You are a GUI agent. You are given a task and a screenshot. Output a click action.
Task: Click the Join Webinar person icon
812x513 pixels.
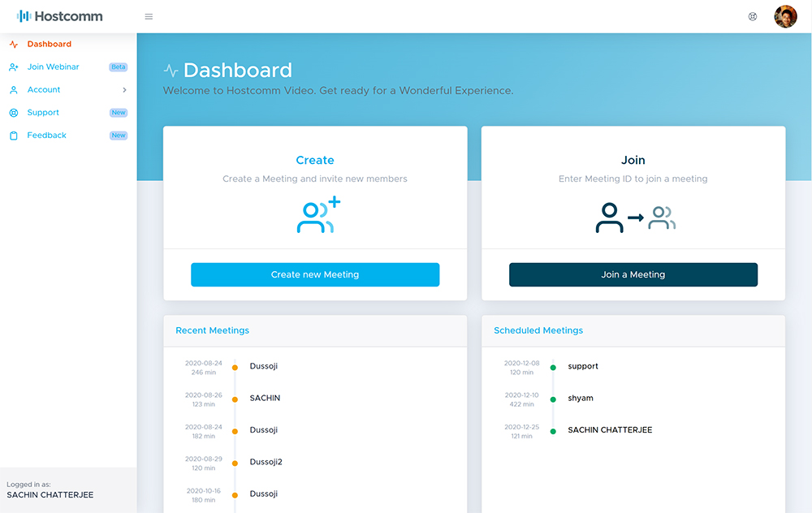[x=14, y=67]
